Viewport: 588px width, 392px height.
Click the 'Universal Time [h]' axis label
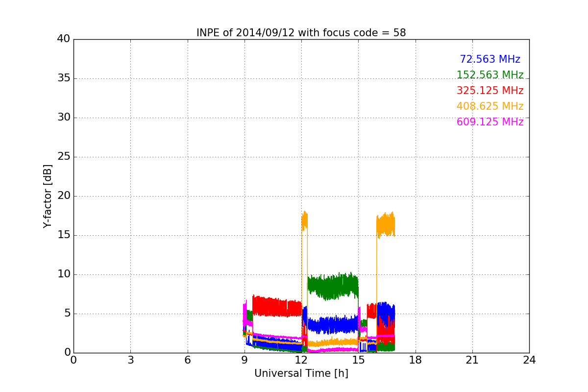[301, 373]
